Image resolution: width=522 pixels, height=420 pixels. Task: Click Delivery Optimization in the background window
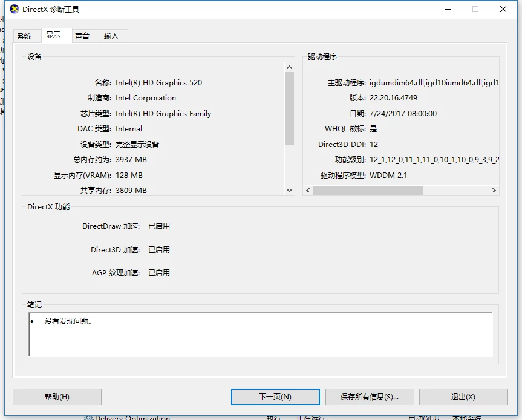(x=132, y=418)
